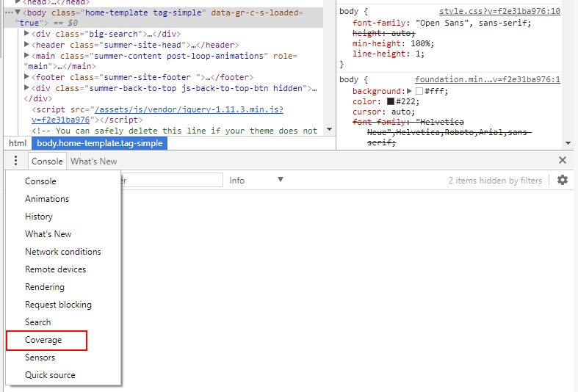This screenshot has width=578, height=392.
Task: Switch to the What's New drawer tab
Action: coord(93,161)
